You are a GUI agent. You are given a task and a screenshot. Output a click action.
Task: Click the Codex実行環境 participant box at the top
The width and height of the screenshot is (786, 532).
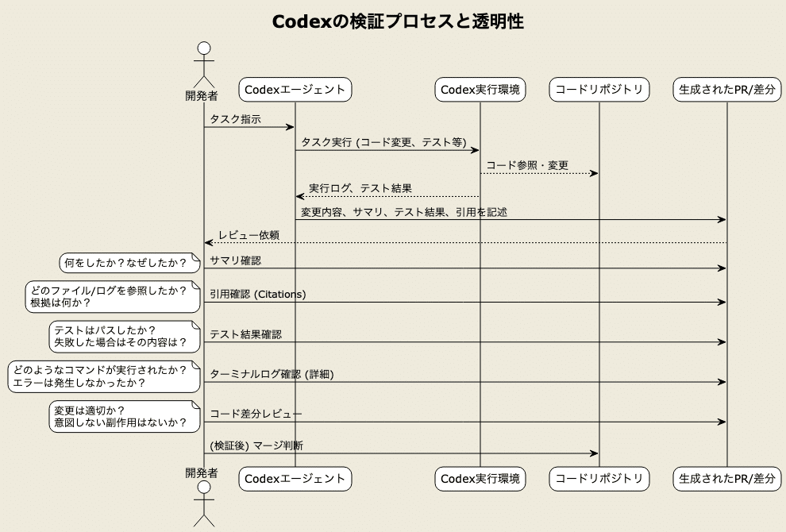pyautogui.click(x=480, y=89)
